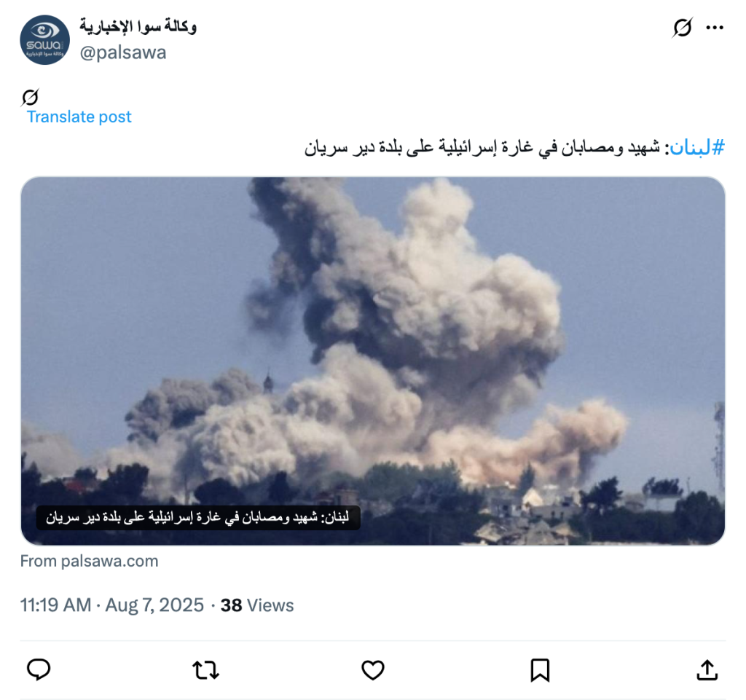Click the Grok icon in header
The image size is (746, 700).
point(682,28)
